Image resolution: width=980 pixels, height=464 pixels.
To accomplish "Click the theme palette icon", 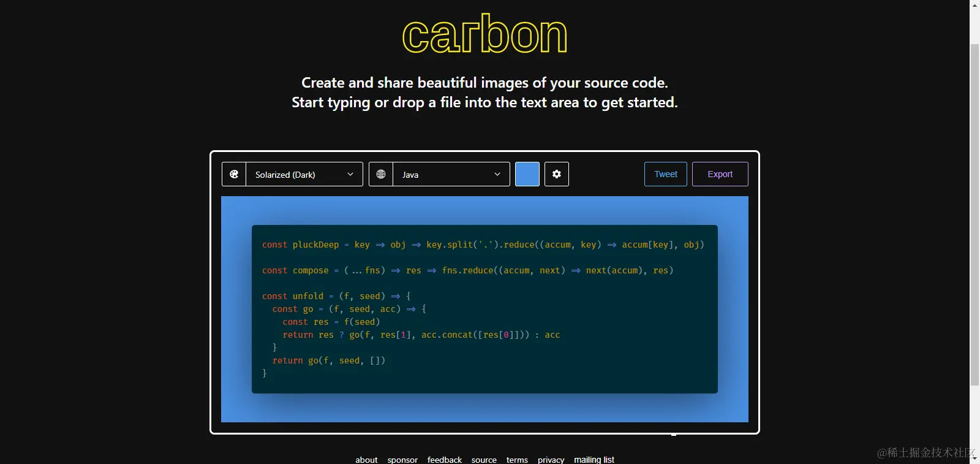I will tap(234, 174).
